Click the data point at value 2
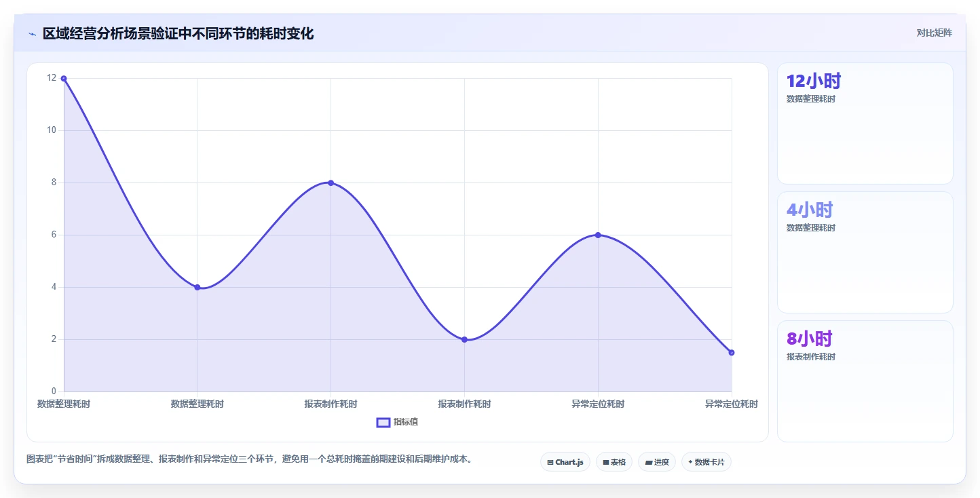 coord(465,339)
